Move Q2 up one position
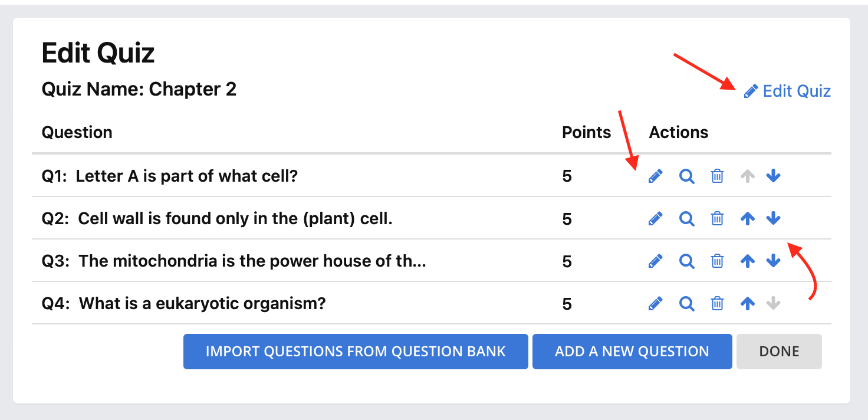Image resolution: width=868 pixels, height=420 pixels. click(747, 218)
